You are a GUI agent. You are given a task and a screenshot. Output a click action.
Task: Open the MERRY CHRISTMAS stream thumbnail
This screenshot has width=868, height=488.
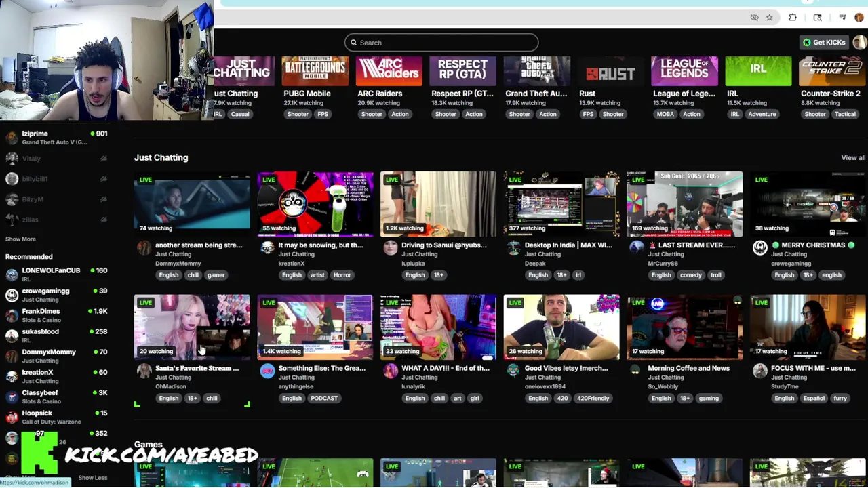808,204
